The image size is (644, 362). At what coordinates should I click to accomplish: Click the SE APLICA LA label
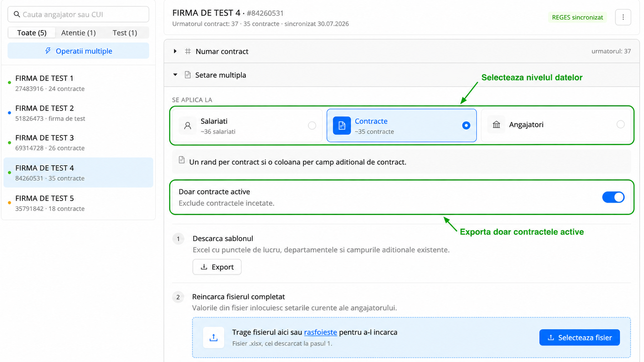192,100
